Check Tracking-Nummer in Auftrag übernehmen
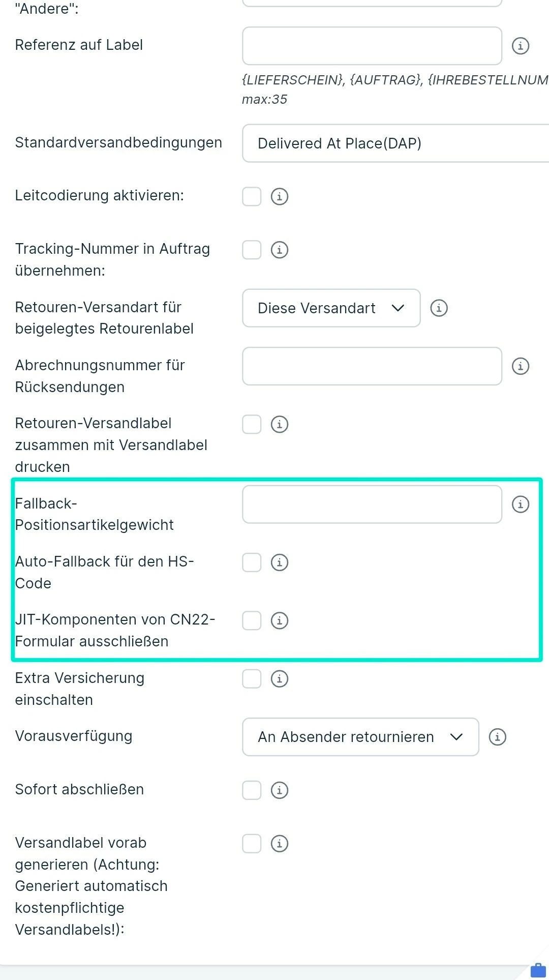 (x=252, y=250)
